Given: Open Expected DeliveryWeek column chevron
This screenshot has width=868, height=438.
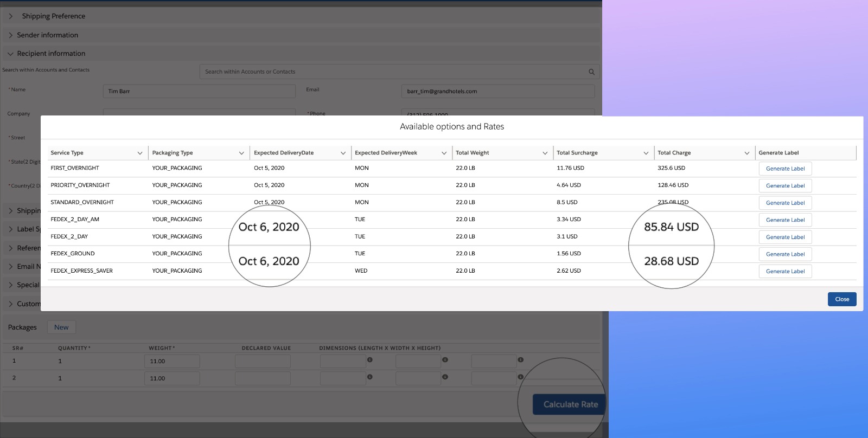Looking at the screenshot, I should (444, 153).
